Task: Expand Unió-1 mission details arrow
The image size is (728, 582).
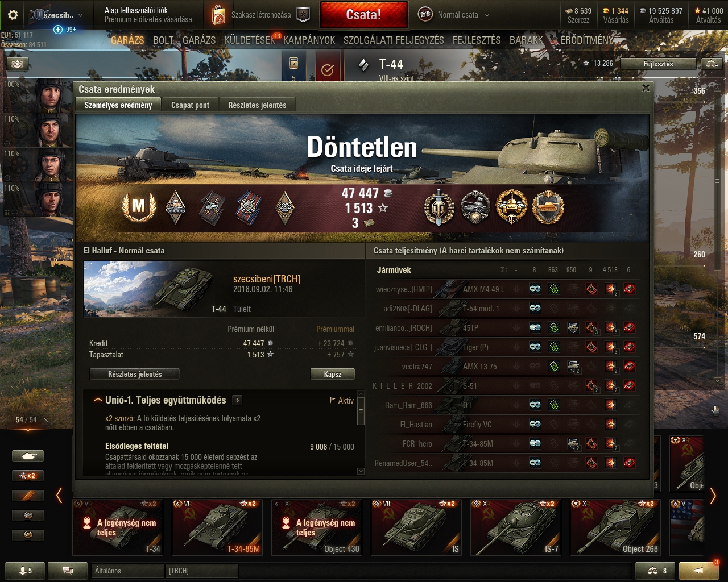Action: tap(237, 400)
